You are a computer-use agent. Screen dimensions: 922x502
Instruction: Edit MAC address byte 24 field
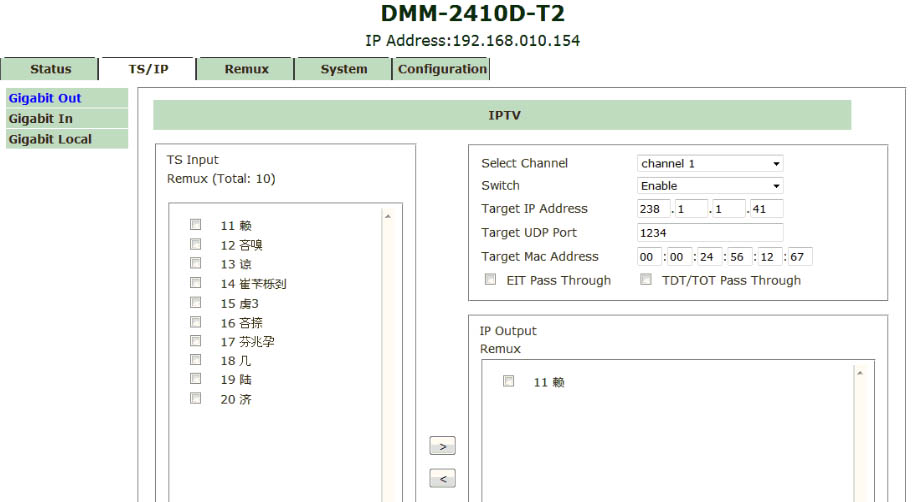[x=710, y=257]
